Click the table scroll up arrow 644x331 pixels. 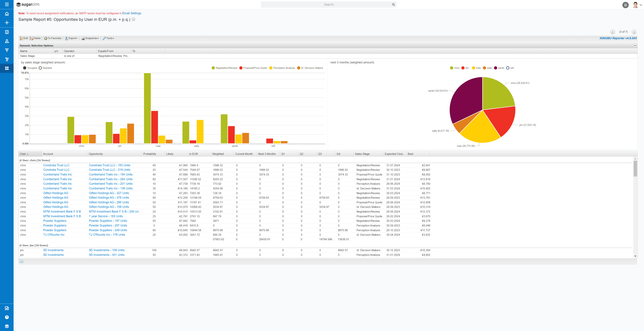[x=635, y=159]
